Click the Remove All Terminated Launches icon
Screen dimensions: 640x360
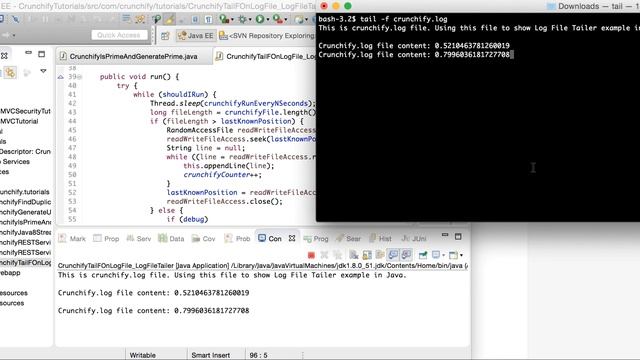click(x=338, y=255)
